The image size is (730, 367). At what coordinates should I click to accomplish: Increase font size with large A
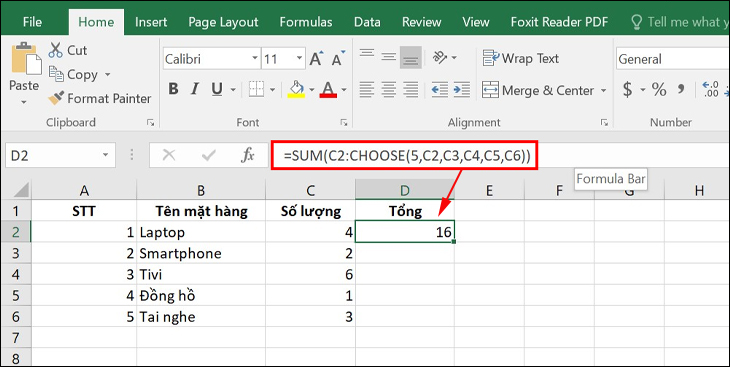316,59
